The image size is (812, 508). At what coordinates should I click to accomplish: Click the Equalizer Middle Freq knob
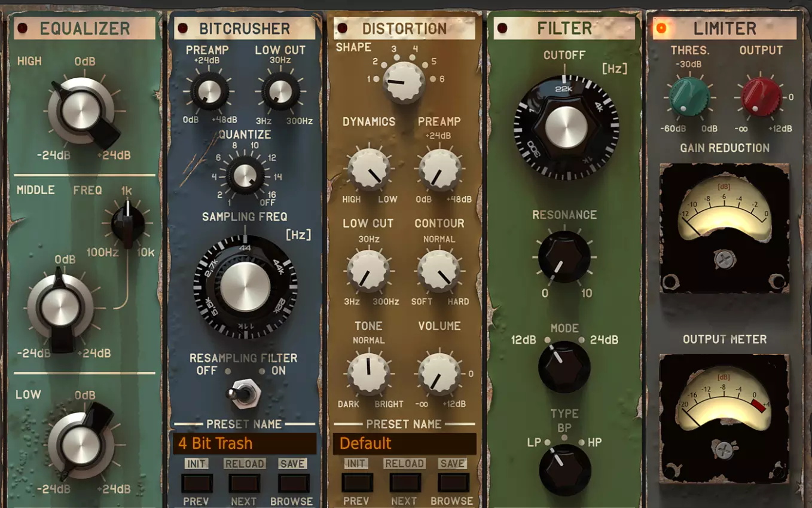pyautogui.click(x=127, y=224)
